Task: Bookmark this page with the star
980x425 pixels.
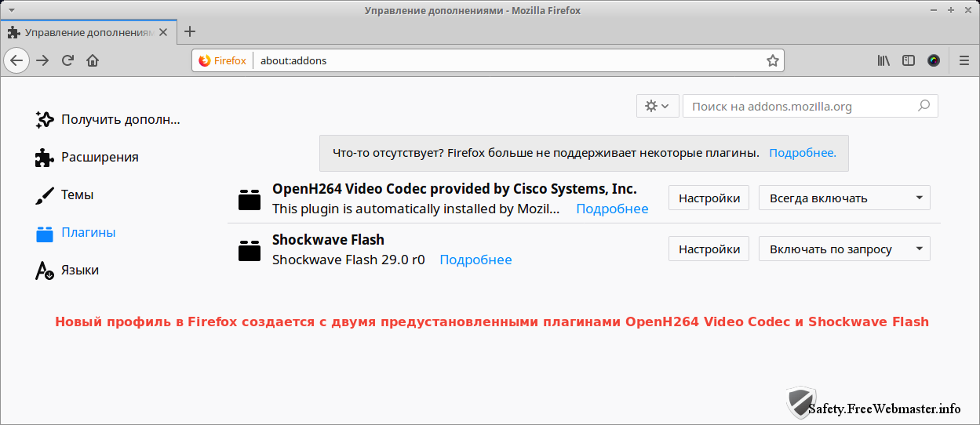Action: (772, 60)
